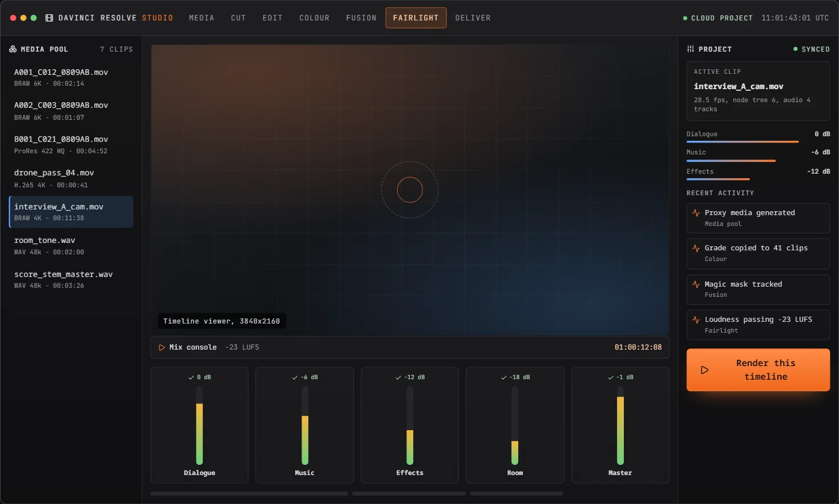Screen dimensions: 839x504
Task: Click the Master channel fader meter
Action: pyautogui.click(x=620, y=426)
